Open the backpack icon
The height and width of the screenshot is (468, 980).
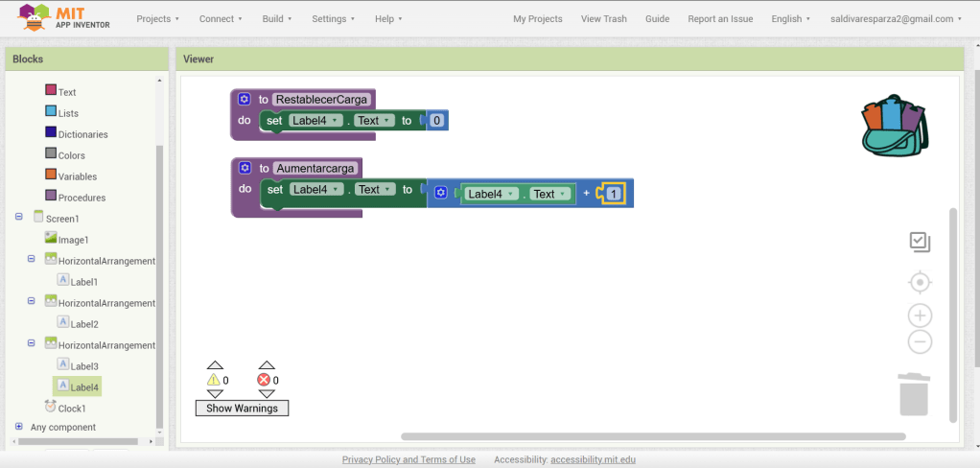(895, 125)
